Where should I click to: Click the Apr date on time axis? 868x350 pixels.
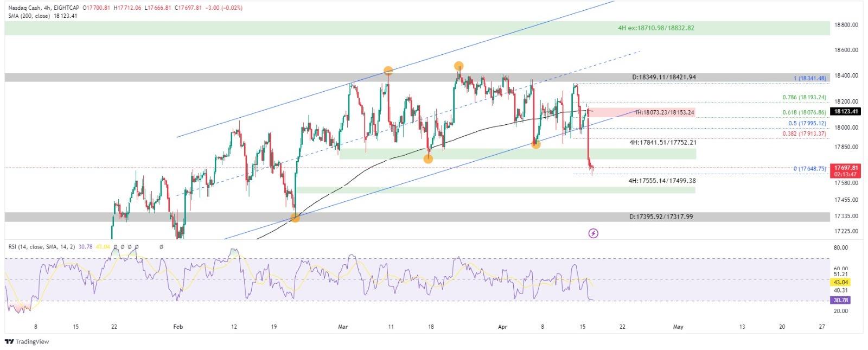coord(502,327)
